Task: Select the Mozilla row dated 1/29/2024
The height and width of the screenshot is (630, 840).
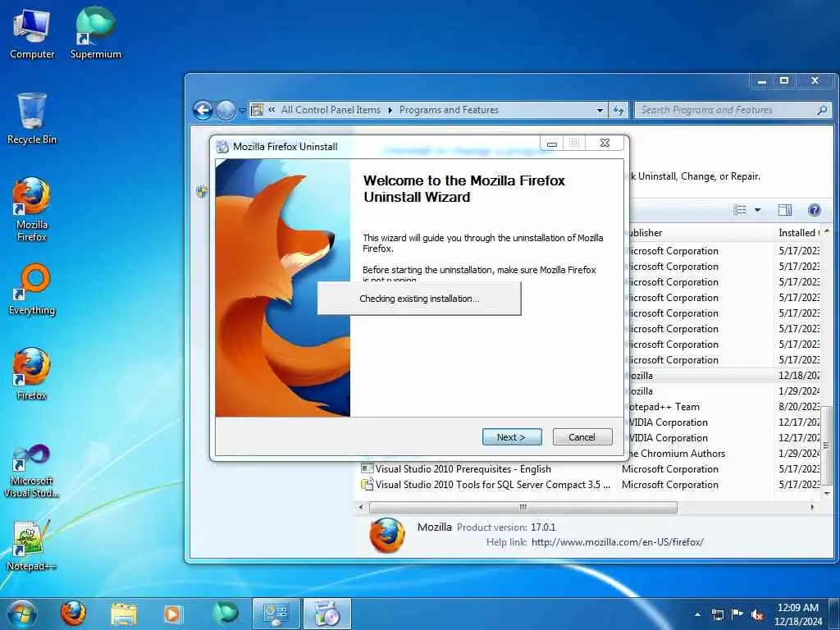Action: (724, 391)
